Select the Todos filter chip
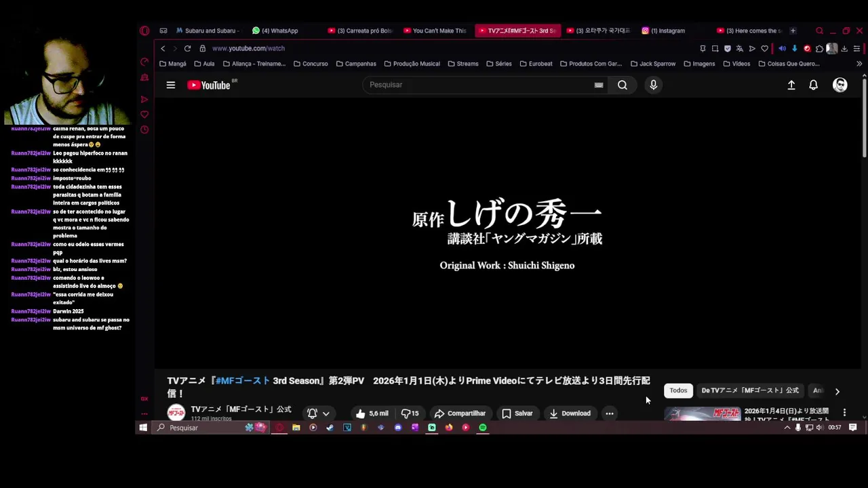This screenshot has height=488, width=868. tap(678, 390)
